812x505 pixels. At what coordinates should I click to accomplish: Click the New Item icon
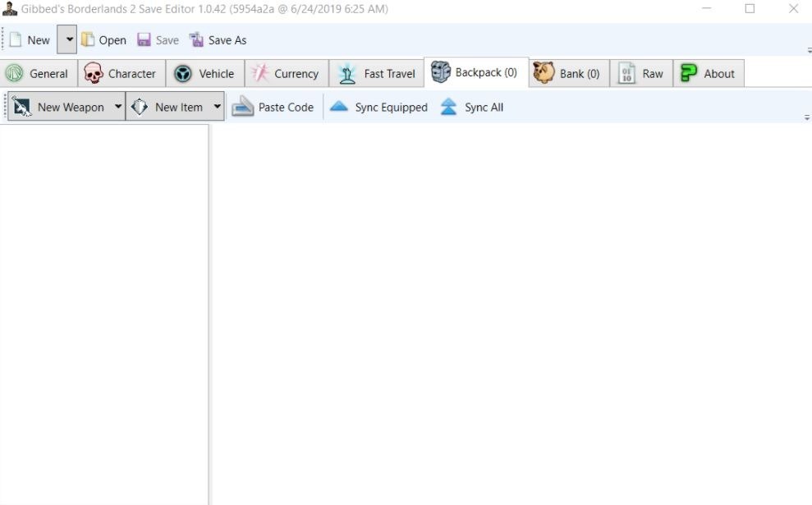(x=140, y=107)
